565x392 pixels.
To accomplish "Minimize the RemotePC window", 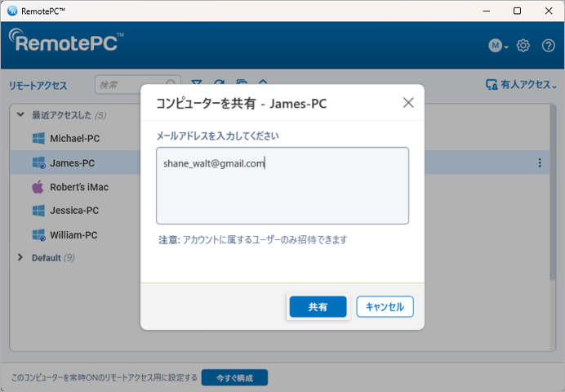I will click(x=486, y=11).
